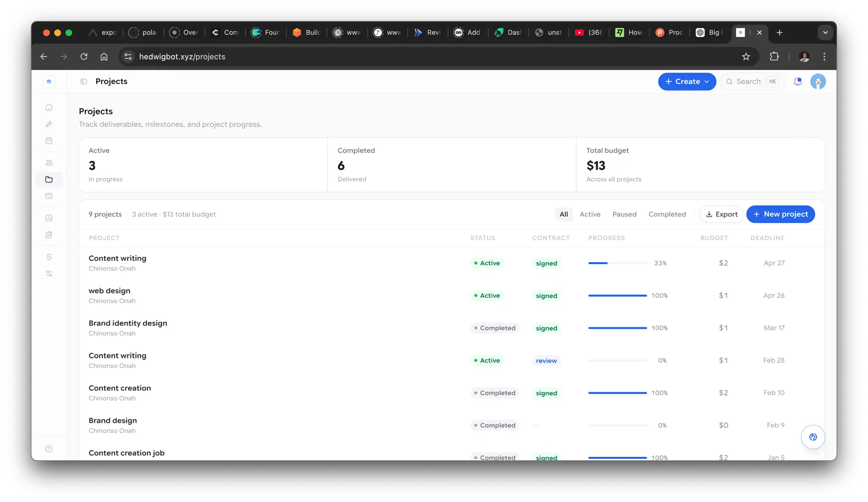868x502 pixels.
Task: Switch to the 'Big' ChatGPT browser tab
Action: coord(709,33)
